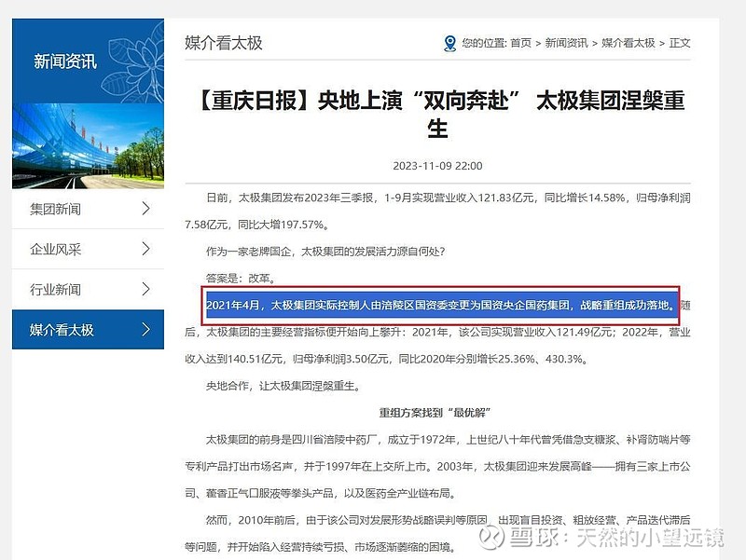The width and height of the screenshot is (746, 560).
Task: Select 企业风采 sidebar menu item
Action: (x=88, y=249)
